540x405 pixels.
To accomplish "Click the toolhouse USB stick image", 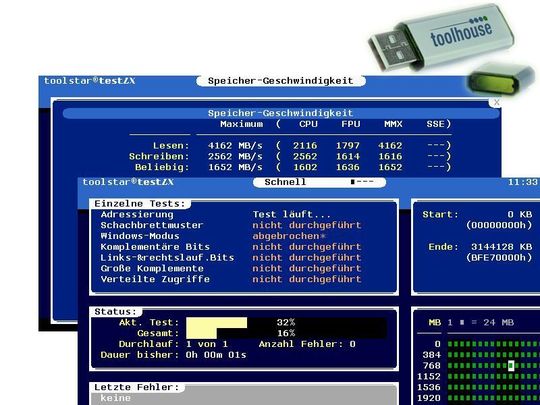I will click(x=441, y=37).
